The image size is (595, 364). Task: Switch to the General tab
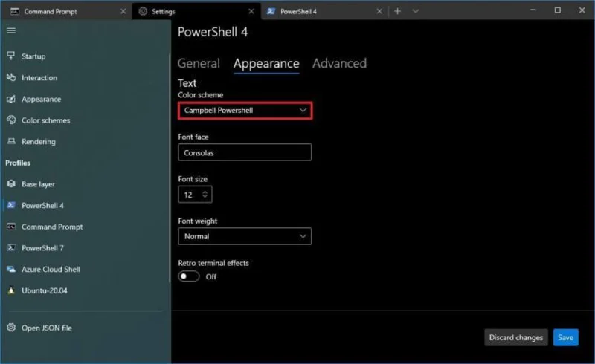point(199,63)
